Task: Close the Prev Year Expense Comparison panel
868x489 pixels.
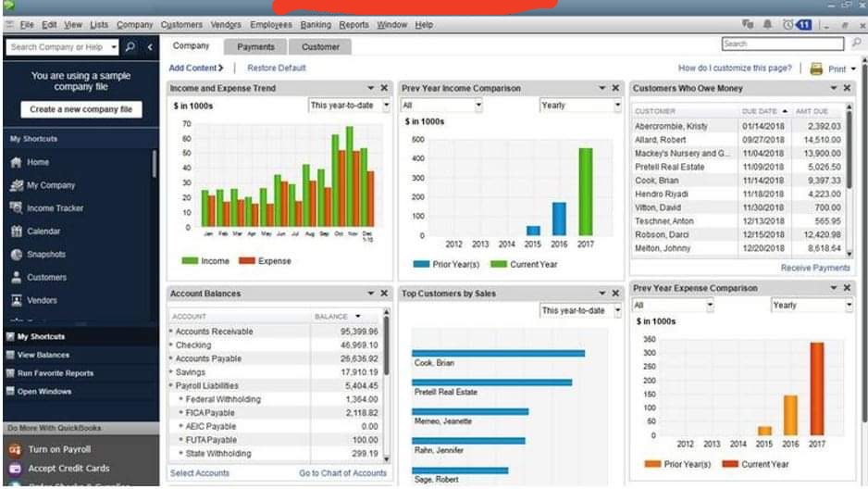Action: 847,287
